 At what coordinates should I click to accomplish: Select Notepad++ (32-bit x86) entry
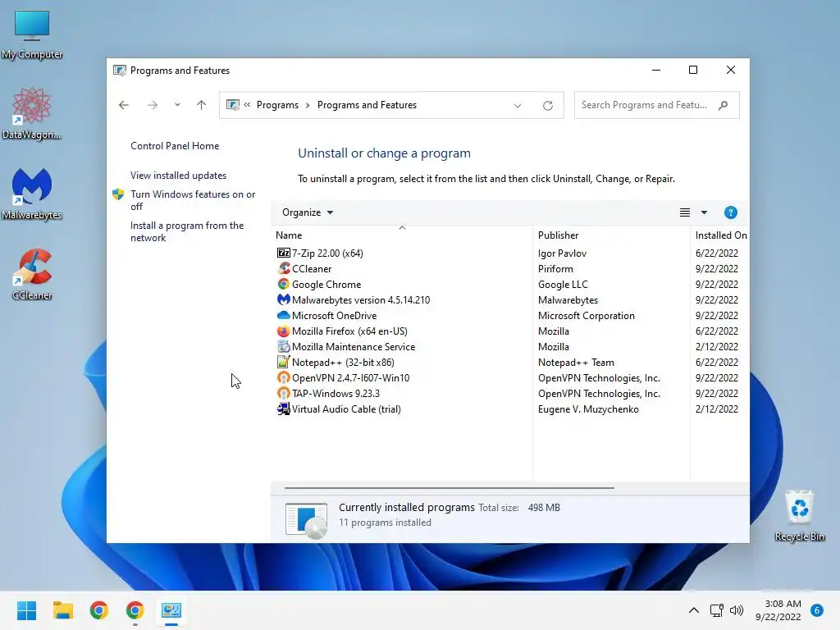coord(343,362)
